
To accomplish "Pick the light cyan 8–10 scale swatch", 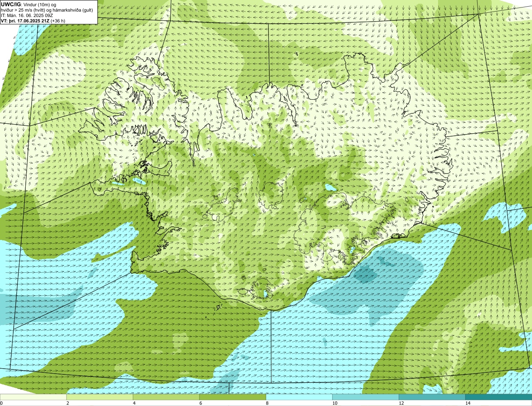I will click(299, 397).
